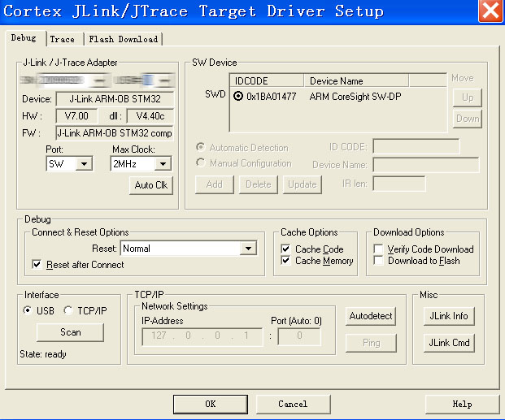Switch to the Trace tab
505x420 pixels.
pyautogui.click(x=62, y=39)
